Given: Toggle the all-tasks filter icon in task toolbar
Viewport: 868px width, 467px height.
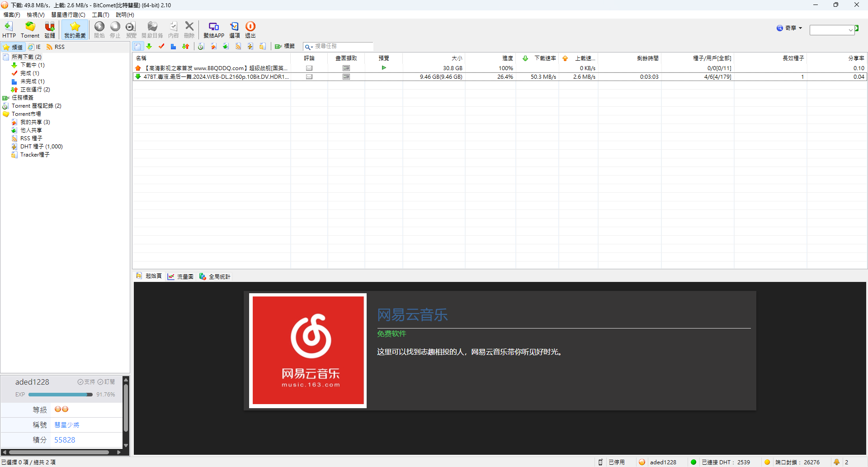Looking at the screenshot, I should pos(138,46).
